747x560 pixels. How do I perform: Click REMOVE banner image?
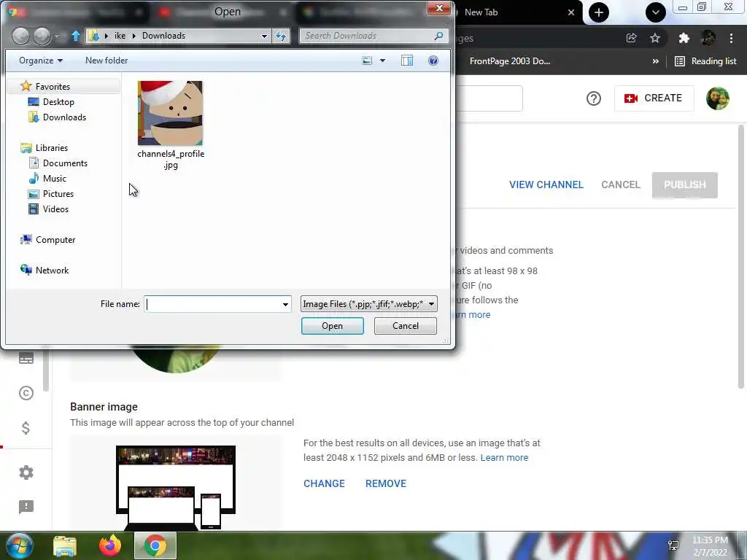(386, 484)
